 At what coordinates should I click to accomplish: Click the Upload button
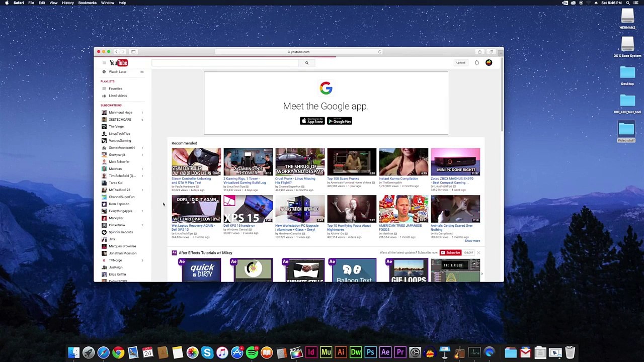[x=460, y=63]
